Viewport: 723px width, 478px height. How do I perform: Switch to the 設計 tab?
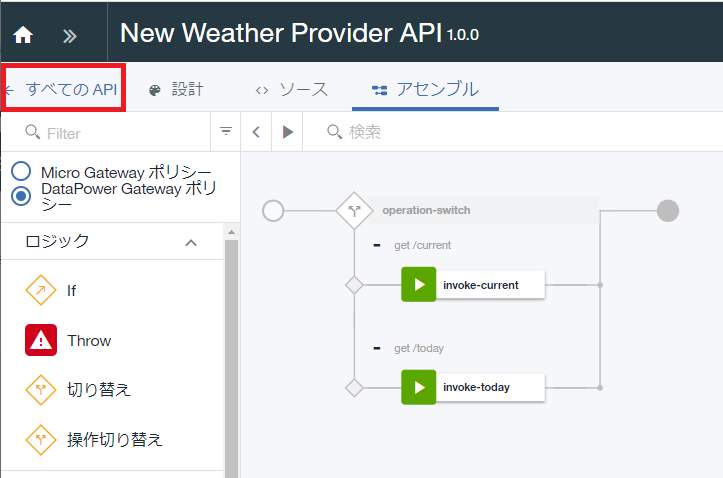click(x=176, y=89)
